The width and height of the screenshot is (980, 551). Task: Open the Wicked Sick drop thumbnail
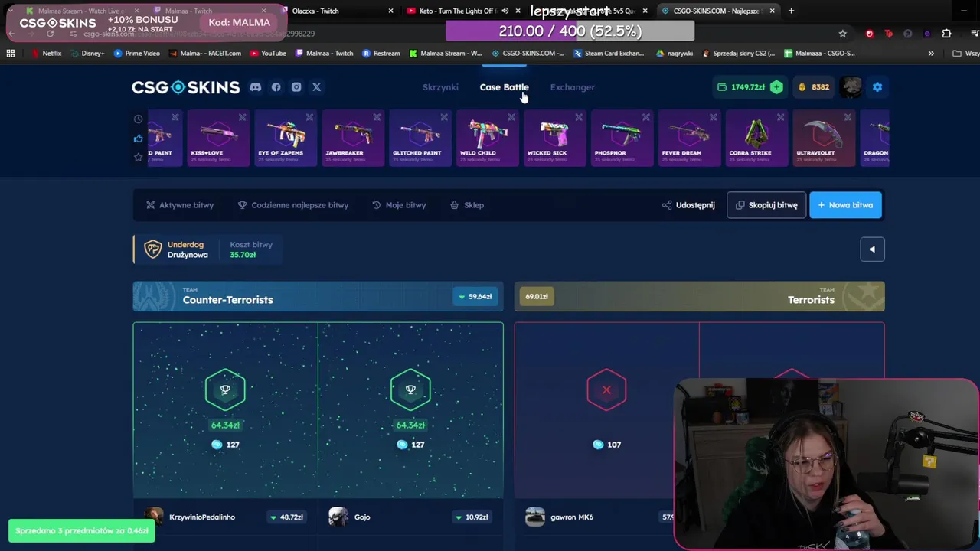point(555,138)
